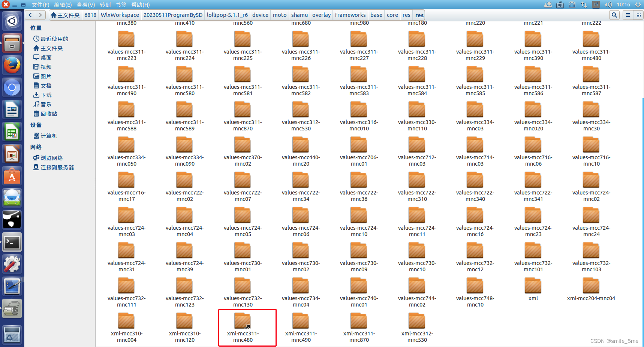Select folder values-mcc724-mnc39
This screenshot has height=347, width=644.
(x=184, y=257)
